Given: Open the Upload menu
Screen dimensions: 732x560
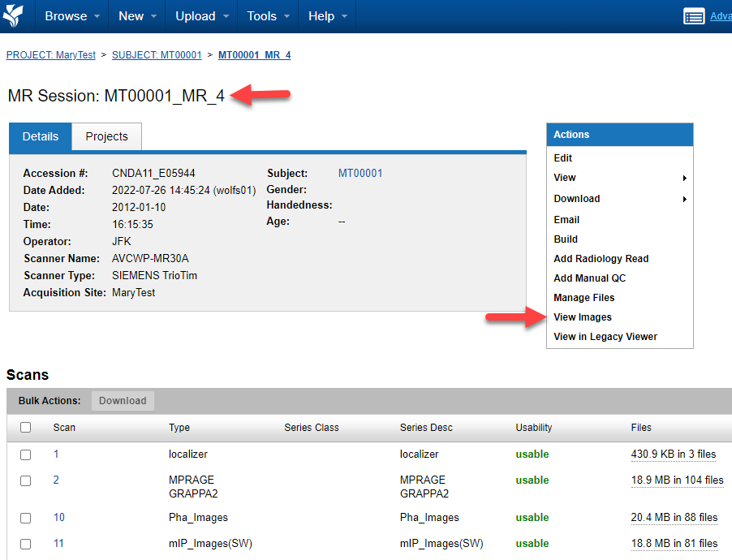Looking at the screenshot, I should [201, 16].
